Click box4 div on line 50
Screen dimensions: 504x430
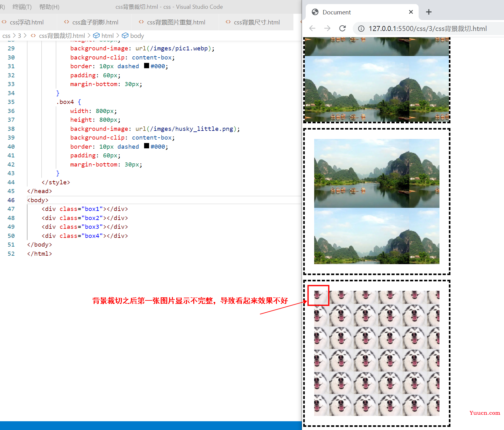point(85,236)
